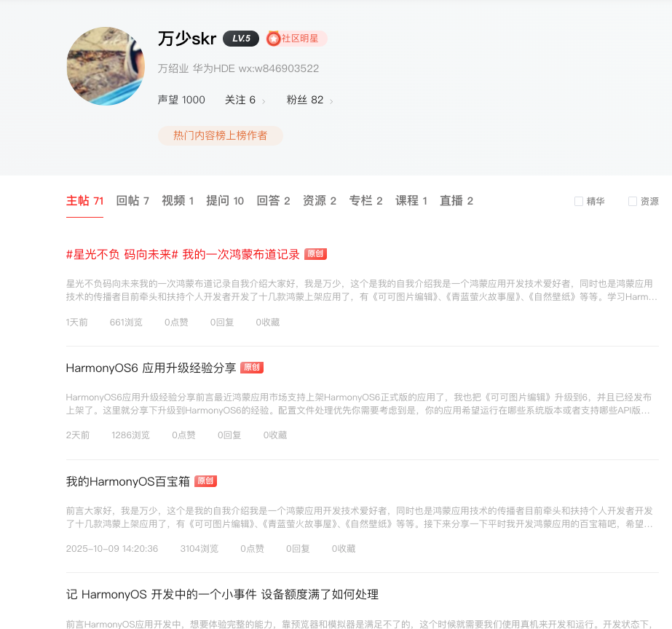Image resolution: width=672 pixels, height=629 pixels.
Task: Select the 专栏 2 tab
Action: 365,201
